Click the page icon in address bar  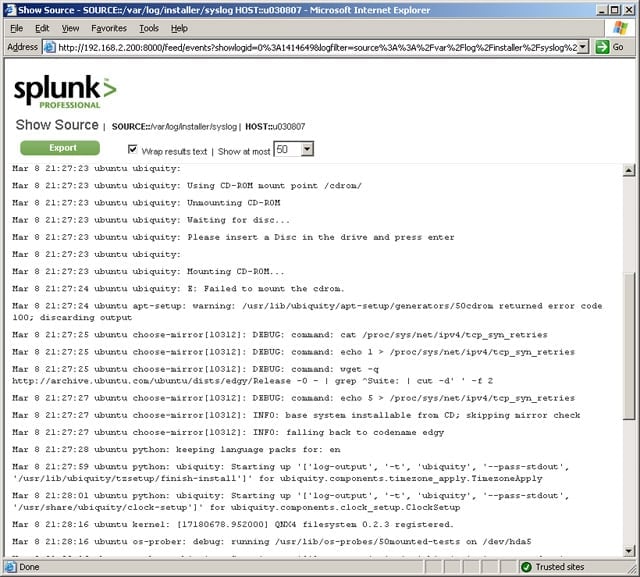(x=50, y=47)
